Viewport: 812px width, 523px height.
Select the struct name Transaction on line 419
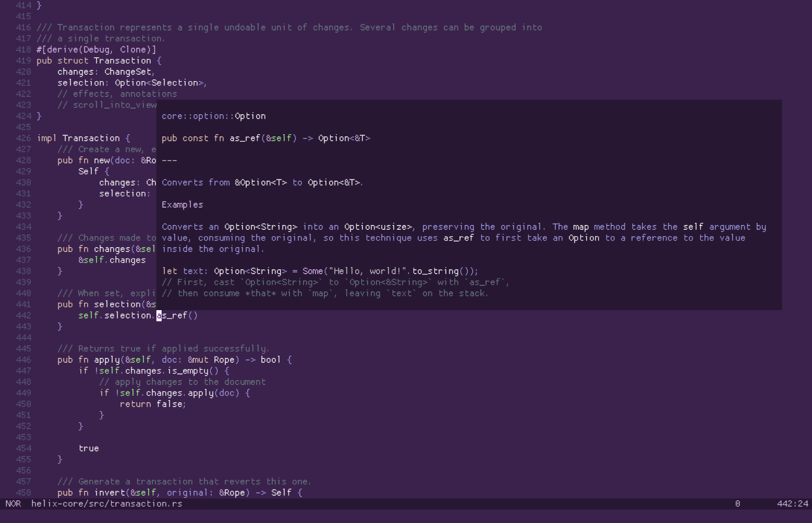(x=123, y=60)
